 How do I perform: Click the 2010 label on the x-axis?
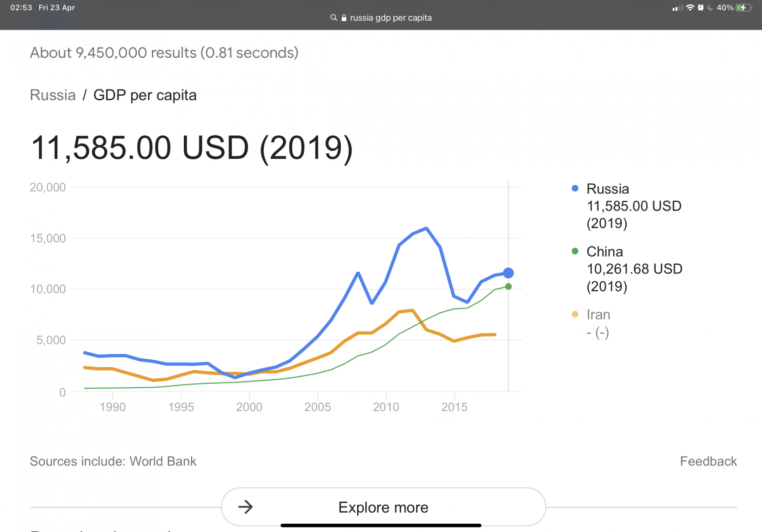(386, 407)
